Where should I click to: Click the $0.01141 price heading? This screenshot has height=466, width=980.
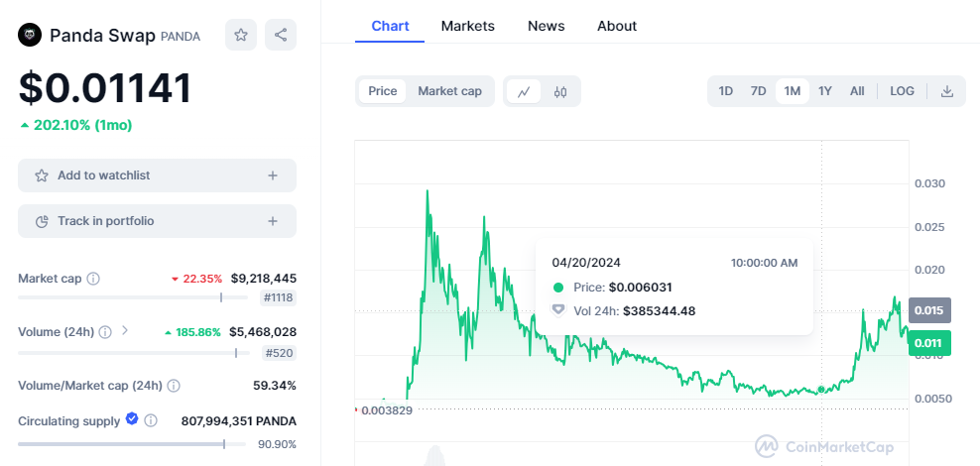105,88
